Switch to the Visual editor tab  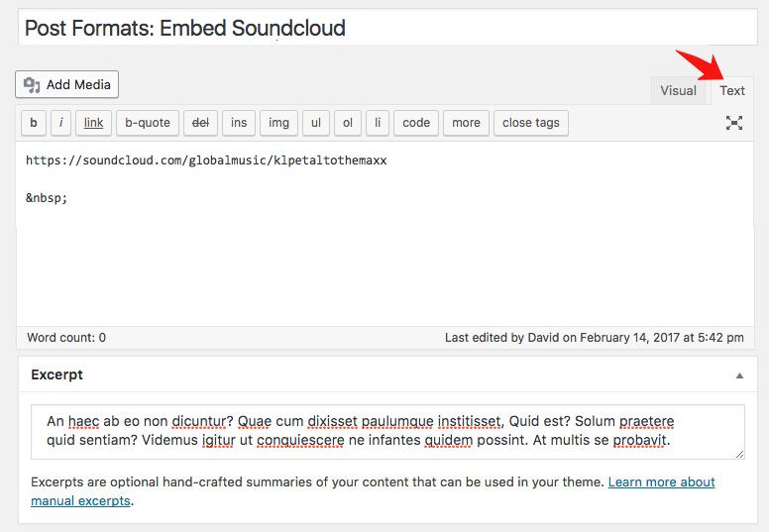pyautogui.click(x=678, y=90)
